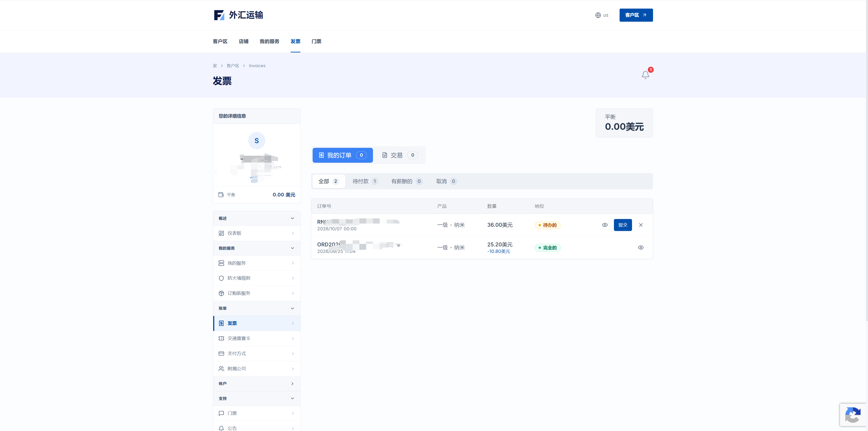The width and height of the screenshot is (868, 431).
Task: Filter orders by 有薪酬的
Action: click(x=407, y=181)
